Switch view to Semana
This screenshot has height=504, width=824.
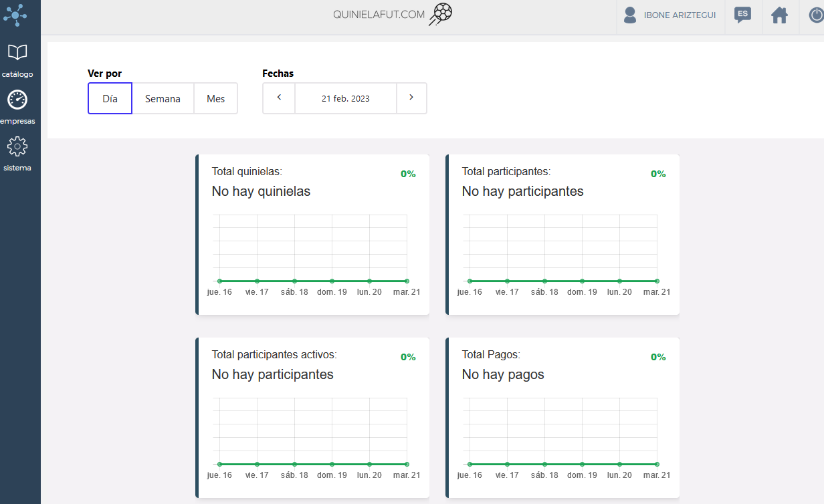coord(163,98)
